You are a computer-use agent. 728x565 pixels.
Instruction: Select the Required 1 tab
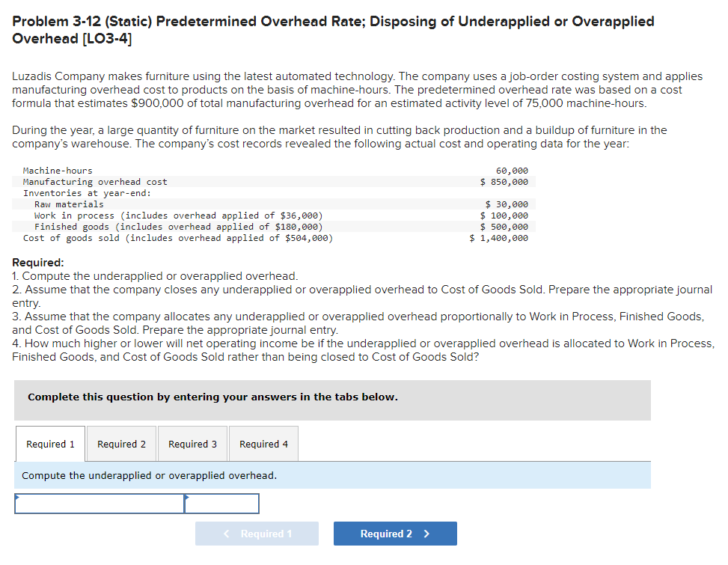coord(50,443)
